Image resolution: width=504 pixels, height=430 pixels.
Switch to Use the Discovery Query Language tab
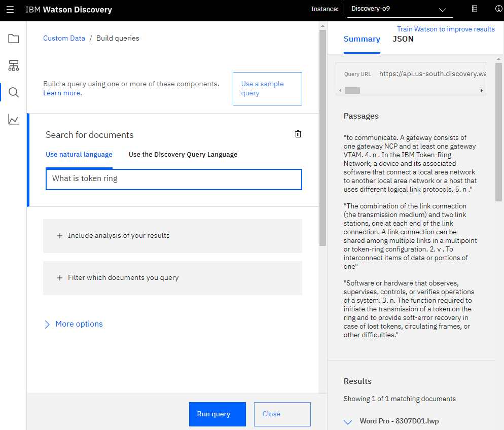[183, 155]
